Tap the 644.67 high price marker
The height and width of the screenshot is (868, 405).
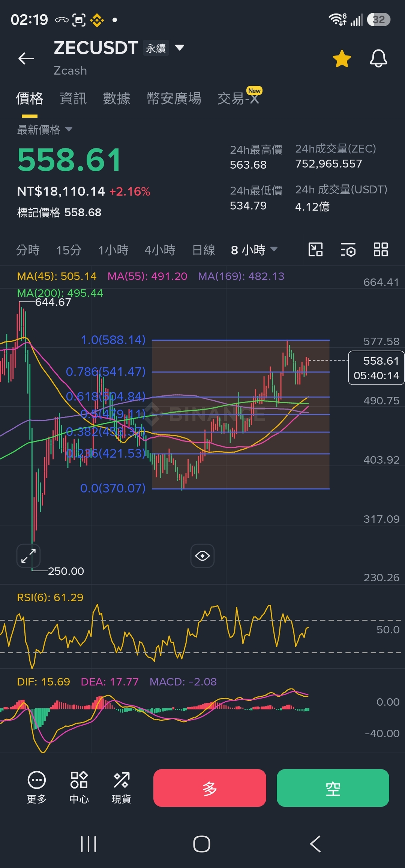click(x=53, y=302)
